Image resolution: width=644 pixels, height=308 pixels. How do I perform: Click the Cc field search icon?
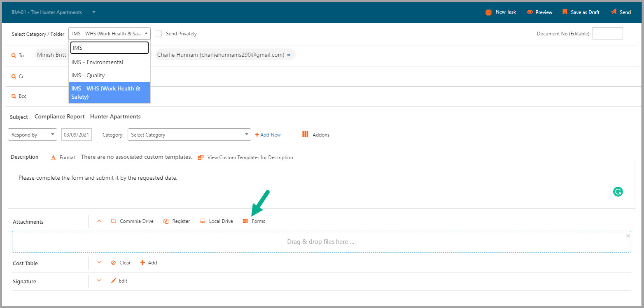point(14,76)
